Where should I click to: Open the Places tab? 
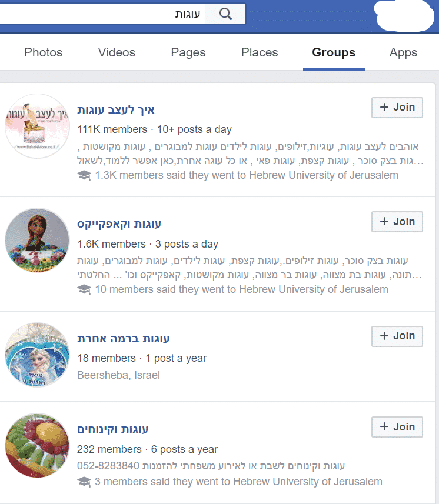(260, 52)
